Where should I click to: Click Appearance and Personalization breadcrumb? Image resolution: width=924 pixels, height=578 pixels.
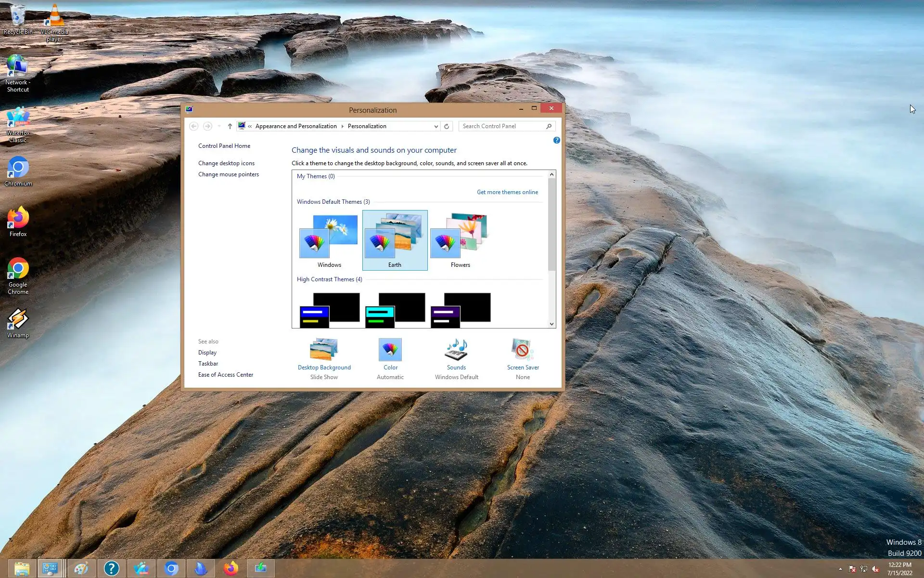296,126
